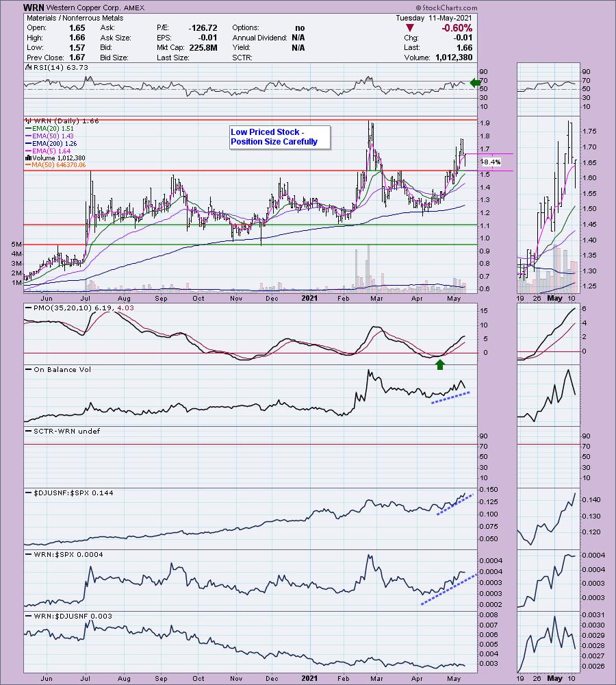Click the Low Priced Stock annotation box
This screenshot has width=616, height=685.
(280, 137)
